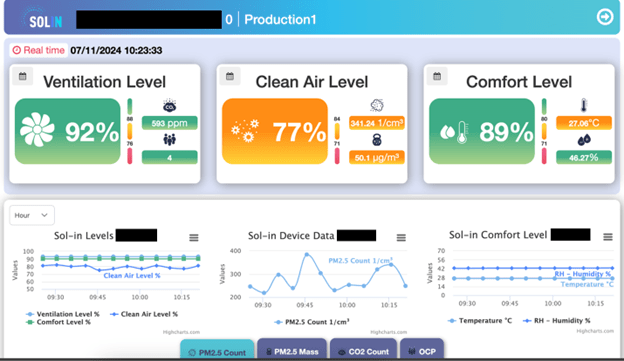Image resolution: width=624 pixels, height=361 pixels.
Task: Click the 92% ventilation tile
Action: [68, 131]
